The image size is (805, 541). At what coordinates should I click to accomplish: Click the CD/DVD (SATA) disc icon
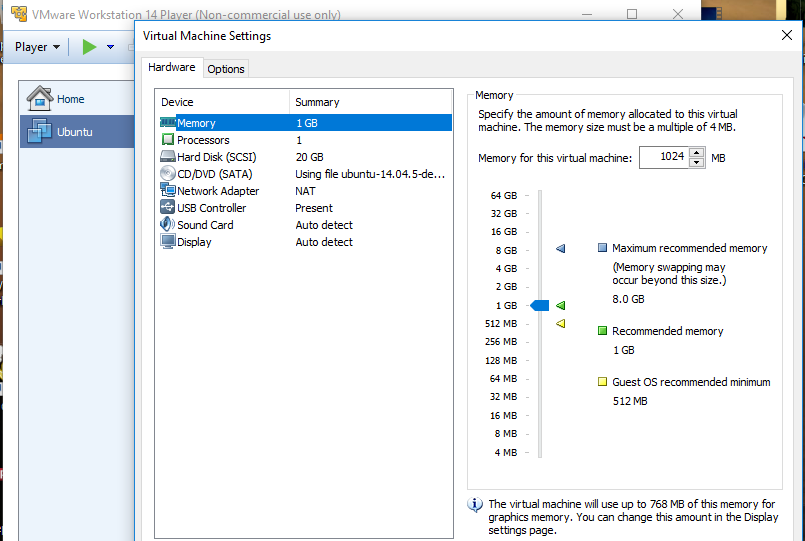(168, 173)
